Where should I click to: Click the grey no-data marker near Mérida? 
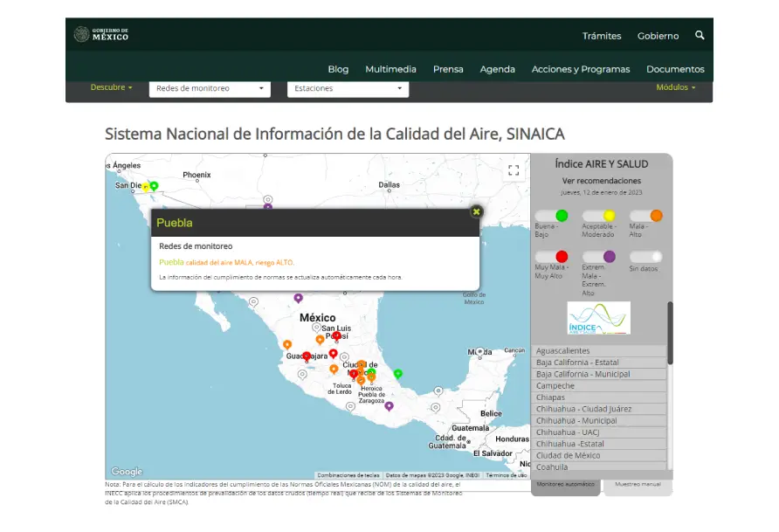tap(479, 352)
